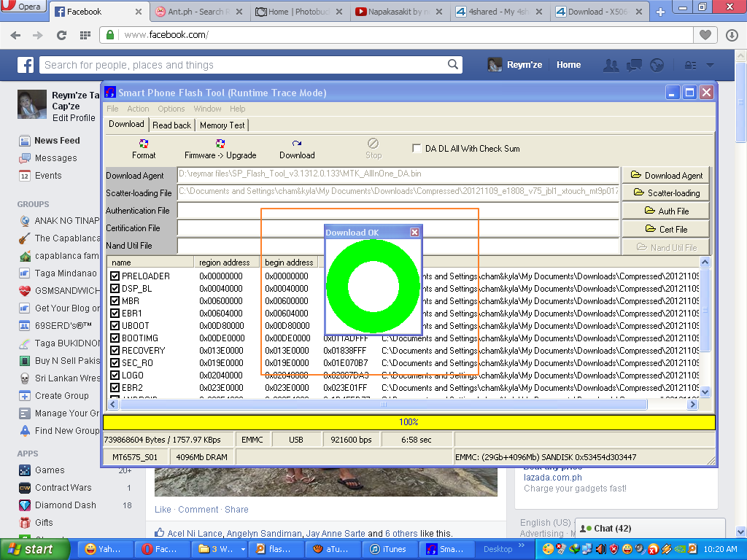Switch to the Memory Test tab

(x=222, y=125)
